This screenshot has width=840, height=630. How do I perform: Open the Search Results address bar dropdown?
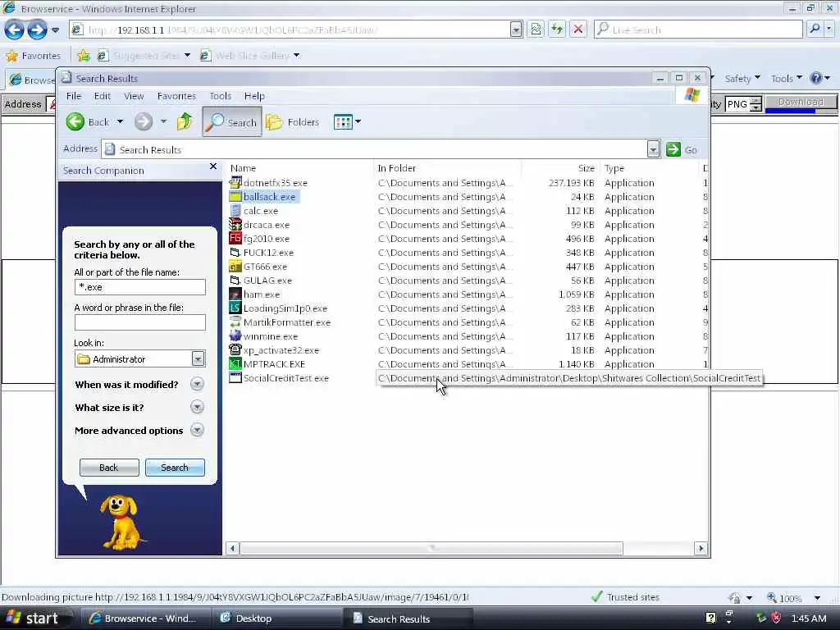click(652, 150)
